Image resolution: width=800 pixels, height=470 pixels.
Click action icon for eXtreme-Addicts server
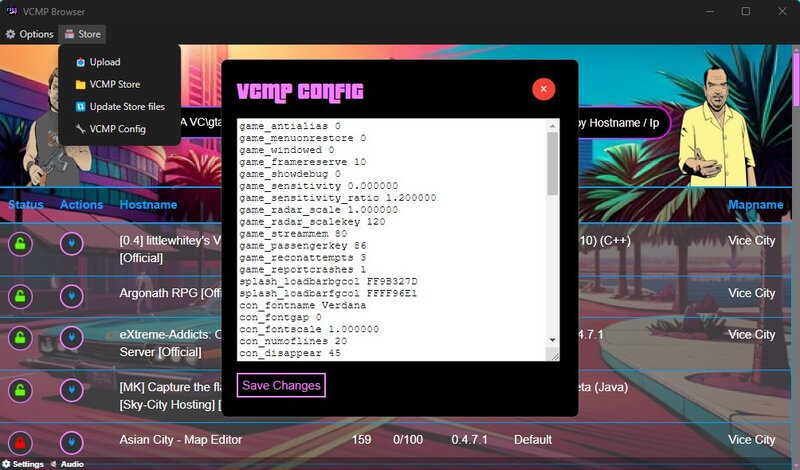coord(71,338)
